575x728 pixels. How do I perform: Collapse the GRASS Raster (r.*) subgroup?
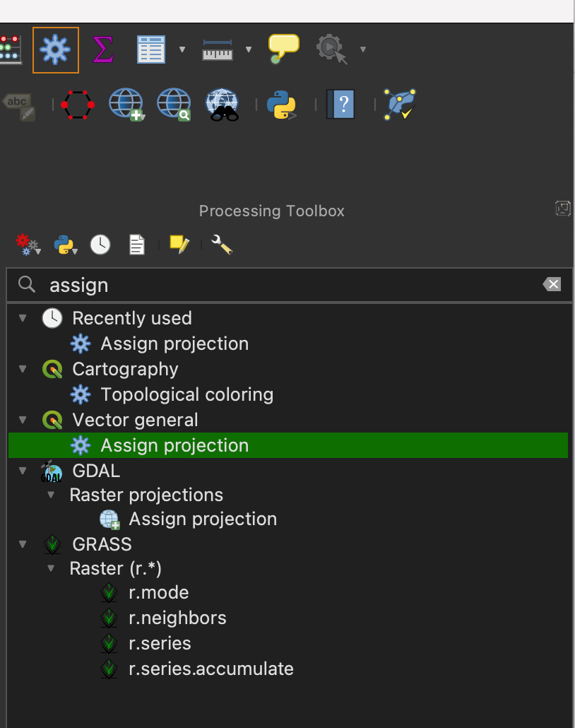tap(52, 568)
